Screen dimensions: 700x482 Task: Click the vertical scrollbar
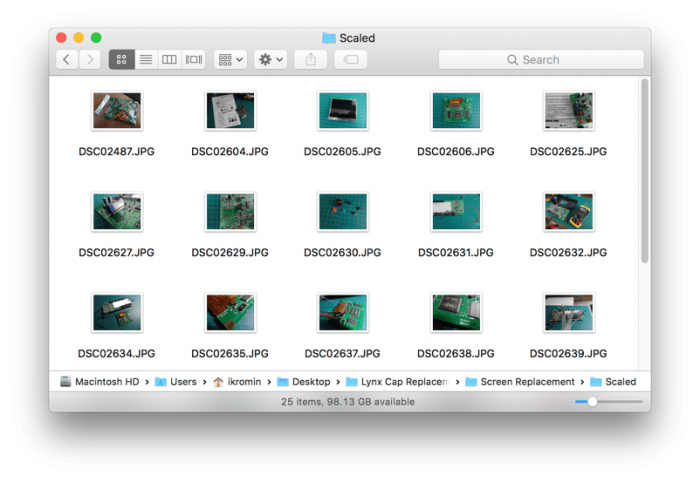click(x=645, y=171)
